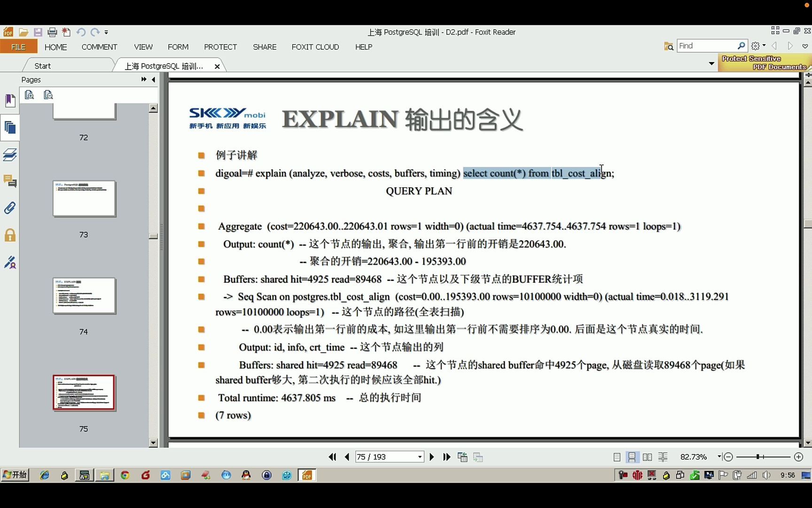812x508 pixels.
Task: Open the Attachments panel
Action: click(10, 207)
